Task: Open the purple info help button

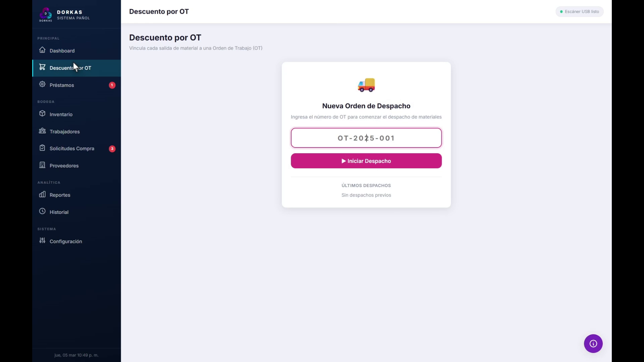Action: coord(593,344)
